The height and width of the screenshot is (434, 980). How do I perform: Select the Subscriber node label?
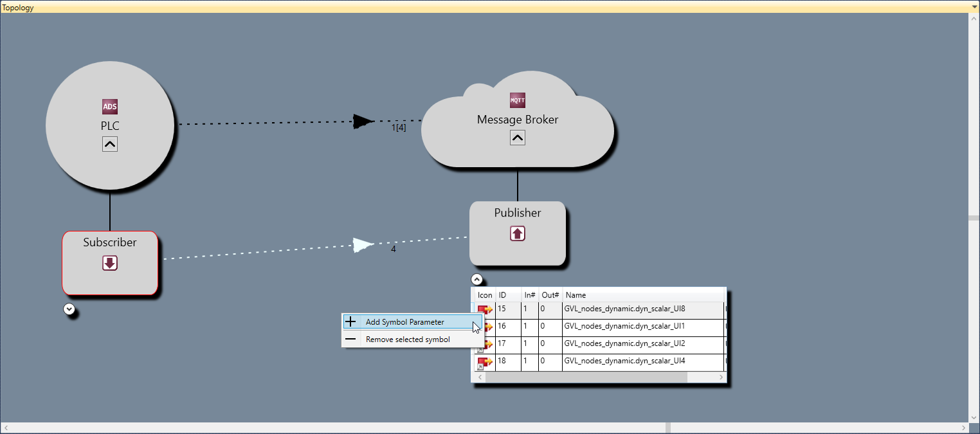pos(110,242)
